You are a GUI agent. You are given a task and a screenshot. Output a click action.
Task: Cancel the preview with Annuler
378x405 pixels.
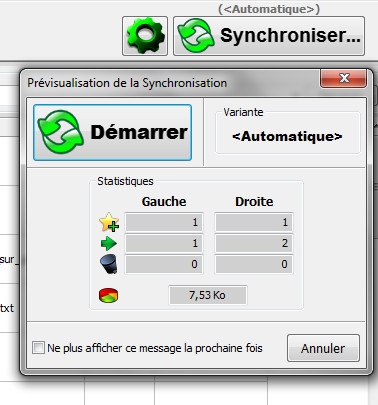click(x=323, y=348)
